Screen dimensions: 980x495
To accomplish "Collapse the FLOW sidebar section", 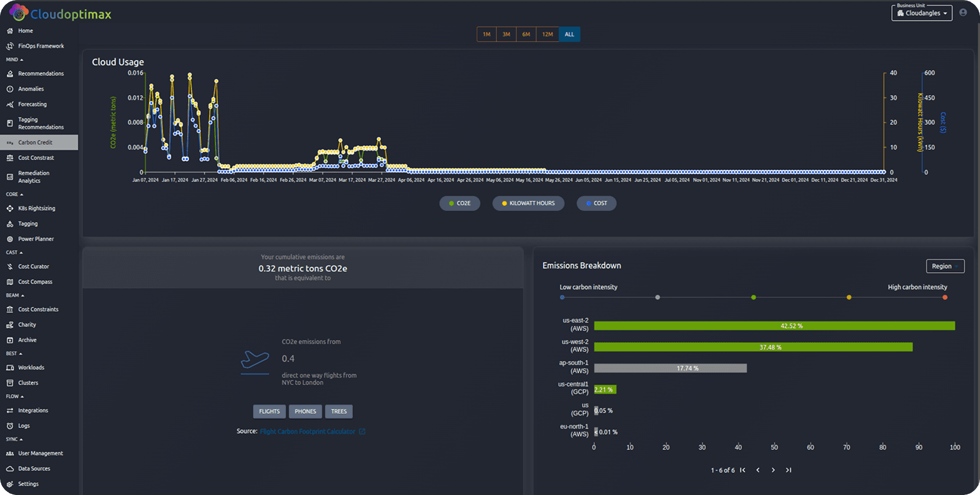I will coord(15,396).
